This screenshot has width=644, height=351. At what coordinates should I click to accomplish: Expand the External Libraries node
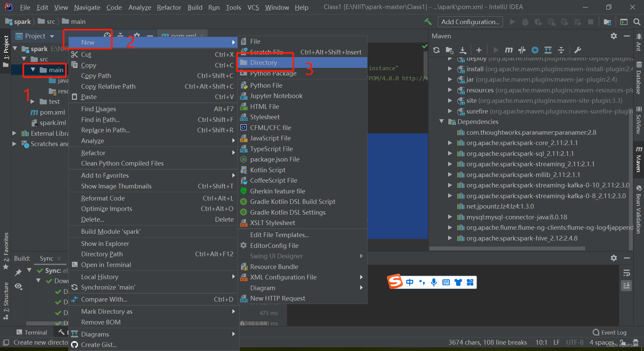click(14, 133)
